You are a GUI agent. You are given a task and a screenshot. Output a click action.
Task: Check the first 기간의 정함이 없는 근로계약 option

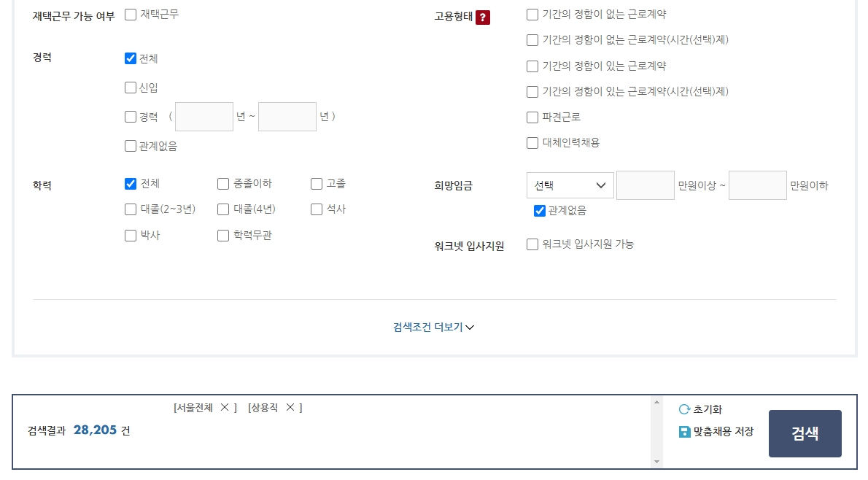[532, 14]
